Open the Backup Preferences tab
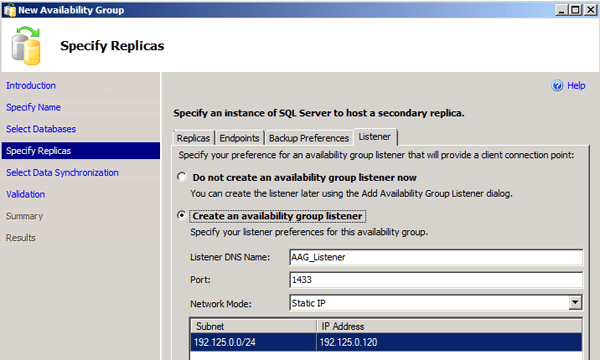The height and width of the screenshot is (360, 600). click(309, 138)
